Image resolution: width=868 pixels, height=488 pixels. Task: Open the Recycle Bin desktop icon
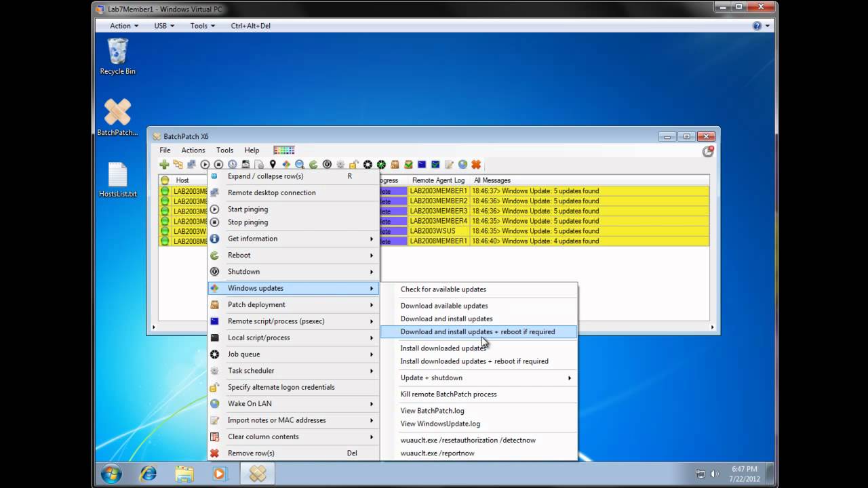click(117, 56)
